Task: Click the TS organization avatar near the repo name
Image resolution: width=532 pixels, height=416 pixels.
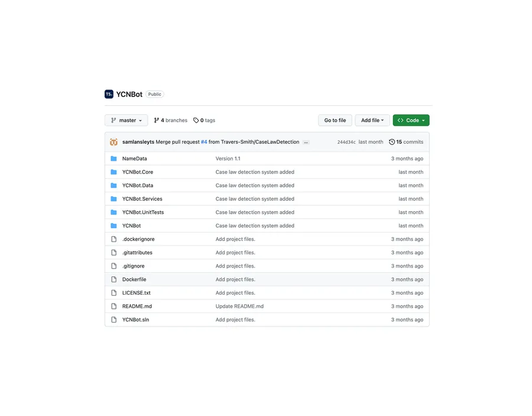Action: click(x=109, y=93)
